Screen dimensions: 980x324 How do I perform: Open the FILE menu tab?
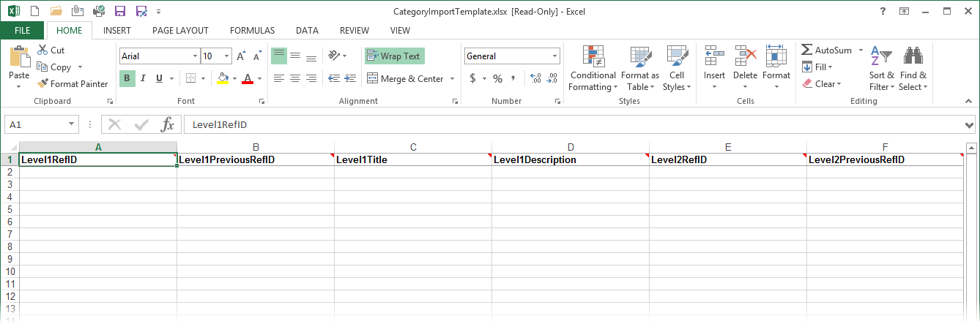pos(22,31)
